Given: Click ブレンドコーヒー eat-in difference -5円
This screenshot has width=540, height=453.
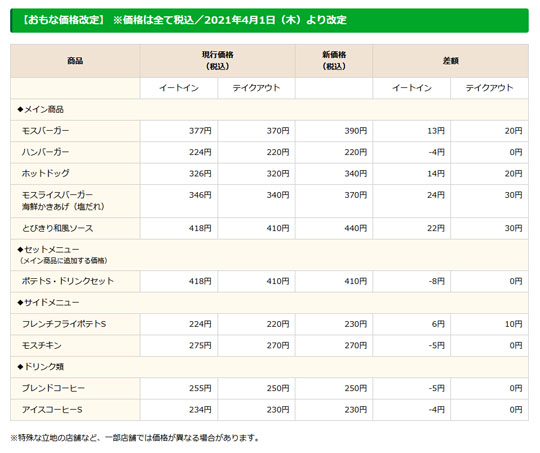Looking at the screenshot, I should coord(437,388).
